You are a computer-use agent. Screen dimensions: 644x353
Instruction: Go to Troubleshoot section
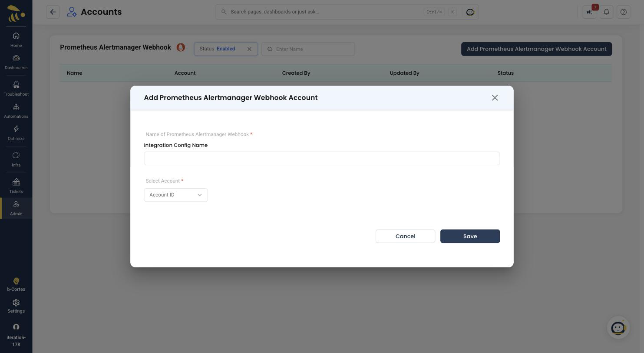(x=16, y=89)
